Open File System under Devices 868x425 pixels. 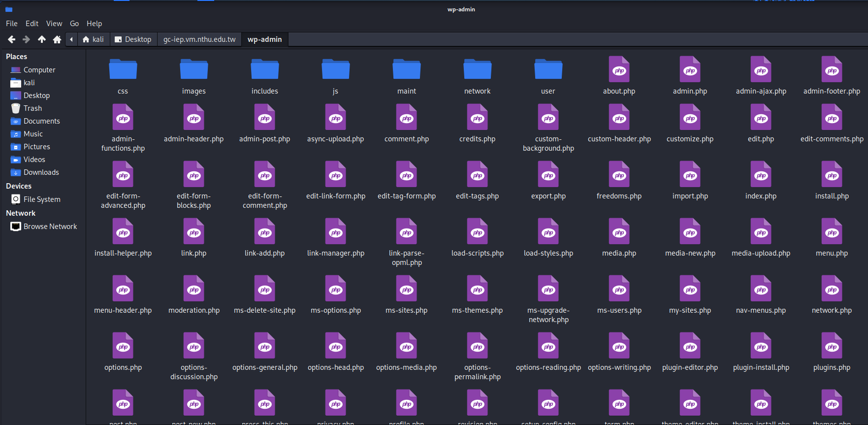click(43, 199)
